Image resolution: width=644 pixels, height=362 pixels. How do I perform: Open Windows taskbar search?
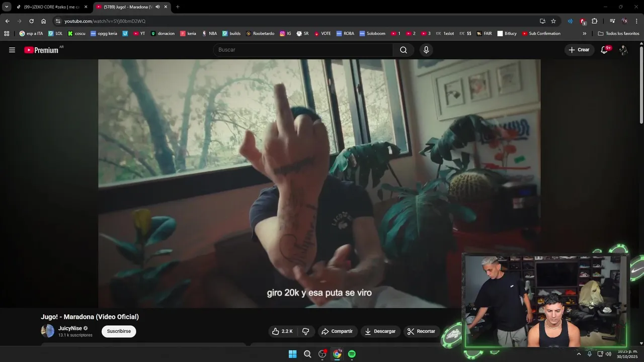pos(307,354)
